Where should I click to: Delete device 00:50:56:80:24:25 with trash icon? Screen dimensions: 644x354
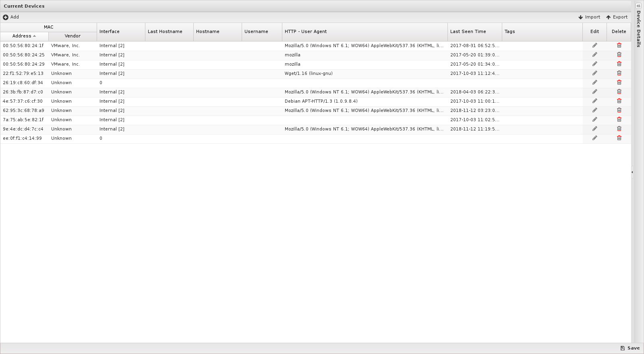[619, 55]
